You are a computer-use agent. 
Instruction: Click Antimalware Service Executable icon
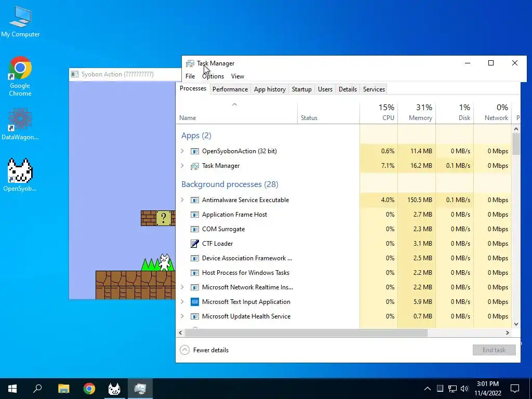(194, 200)
